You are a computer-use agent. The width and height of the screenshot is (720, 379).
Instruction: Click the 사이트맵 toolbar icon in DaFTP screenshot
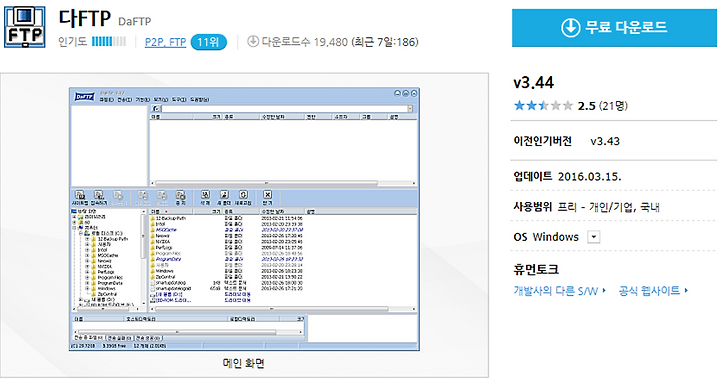tap(79, 198)
